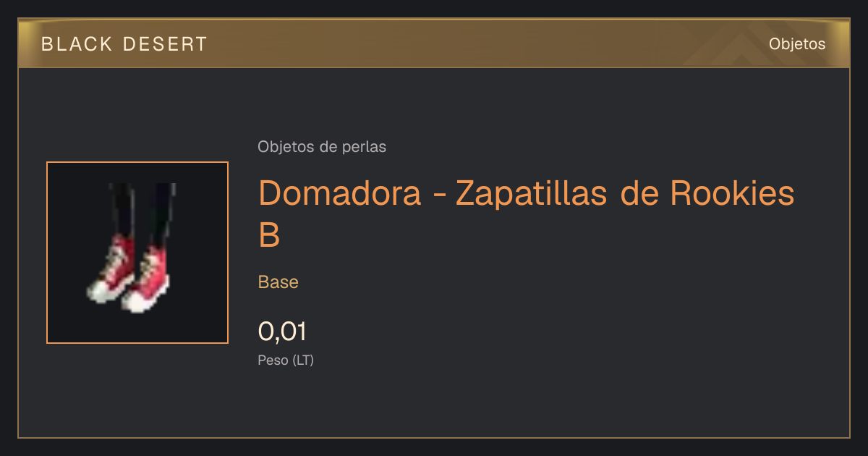Click the letter B on title's second line
The height and width of the screenshot is (456, 868).
(269, 235)
